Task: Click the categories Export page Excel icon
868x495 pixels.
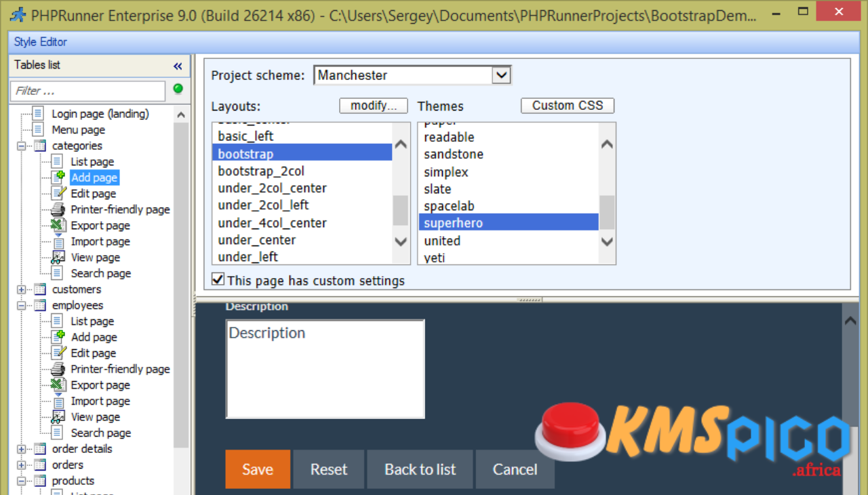Action: 58,225
